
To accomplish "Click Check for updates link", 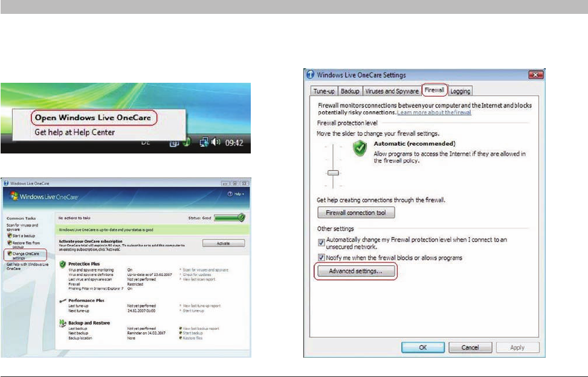I will click(x=197, y=275).
